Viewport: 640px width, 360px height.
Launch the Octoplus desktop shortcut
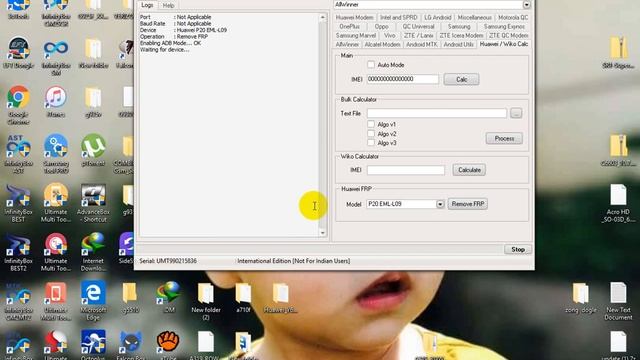point(93,345)
